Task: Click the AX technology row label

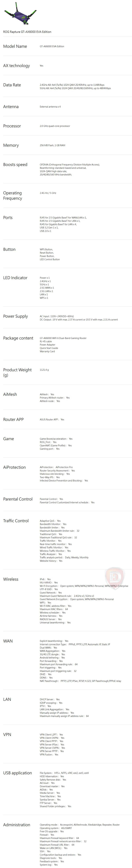Action: pos(16,66)
